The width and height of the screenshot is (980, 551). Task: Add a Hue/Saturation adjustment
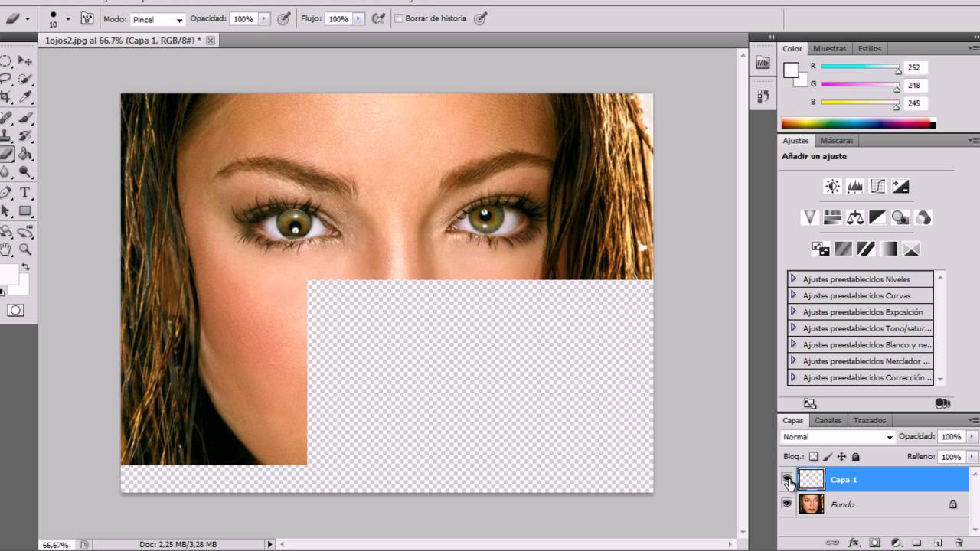pos(832,218)
